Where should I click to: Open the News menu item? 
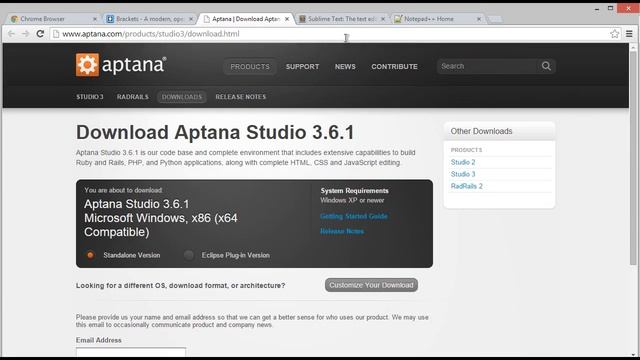tap(345, 67)
